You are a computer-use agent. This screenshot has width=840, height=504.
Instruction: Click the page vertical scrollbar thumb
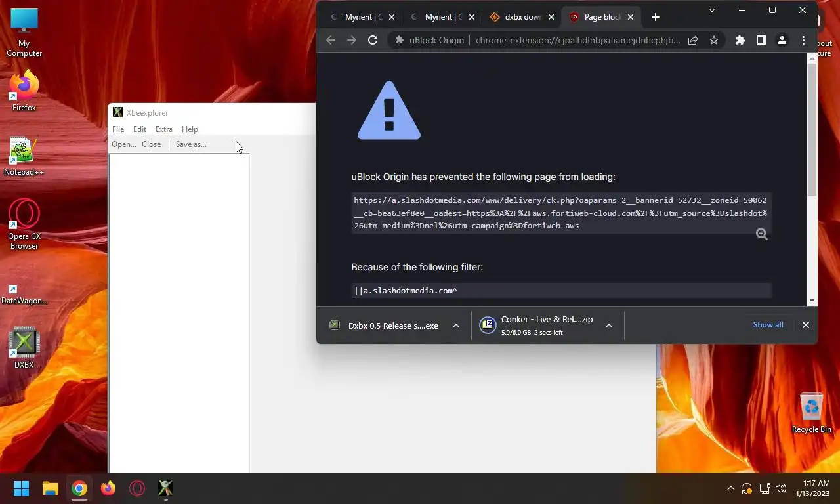(812, 128)
